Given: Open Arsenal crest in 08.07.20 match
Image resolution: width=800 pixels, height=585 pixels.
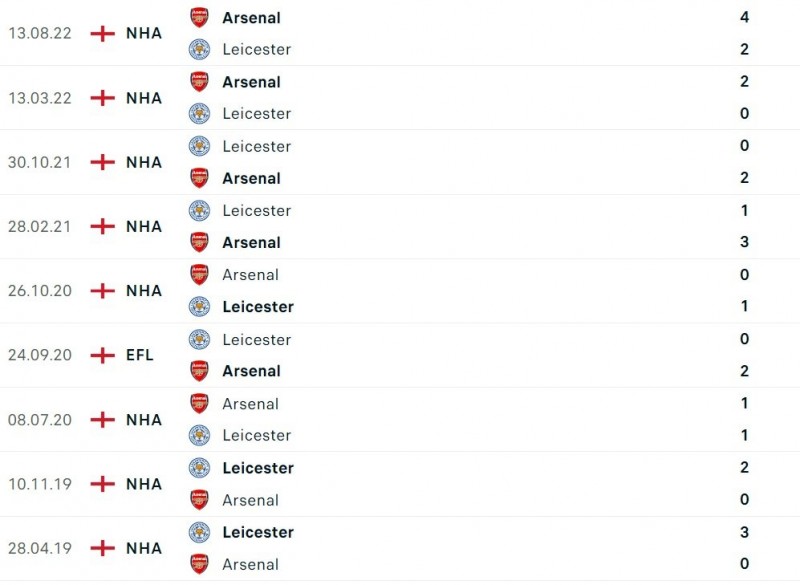Looking at the screenshot, I should click(x=200, y=403).
